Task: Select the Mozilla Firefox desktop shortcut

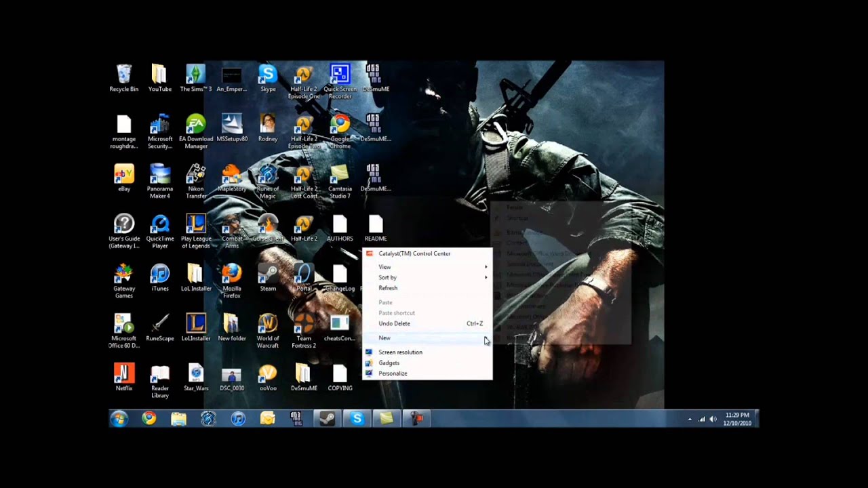Action: pos(231,281)
